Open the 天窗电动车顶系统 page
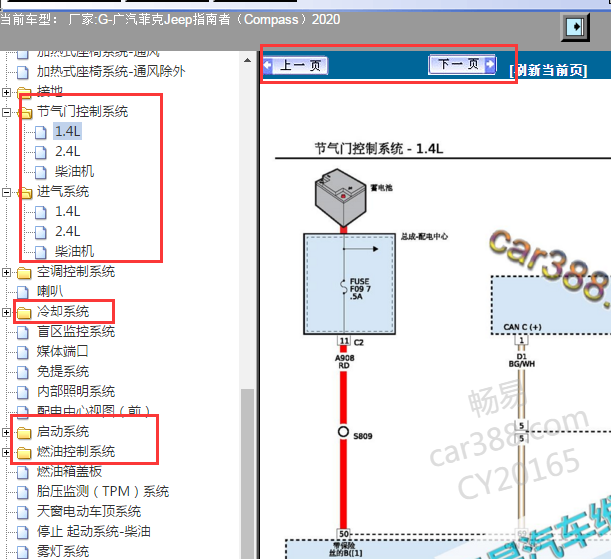611x559 pixels. coord(89,511)
